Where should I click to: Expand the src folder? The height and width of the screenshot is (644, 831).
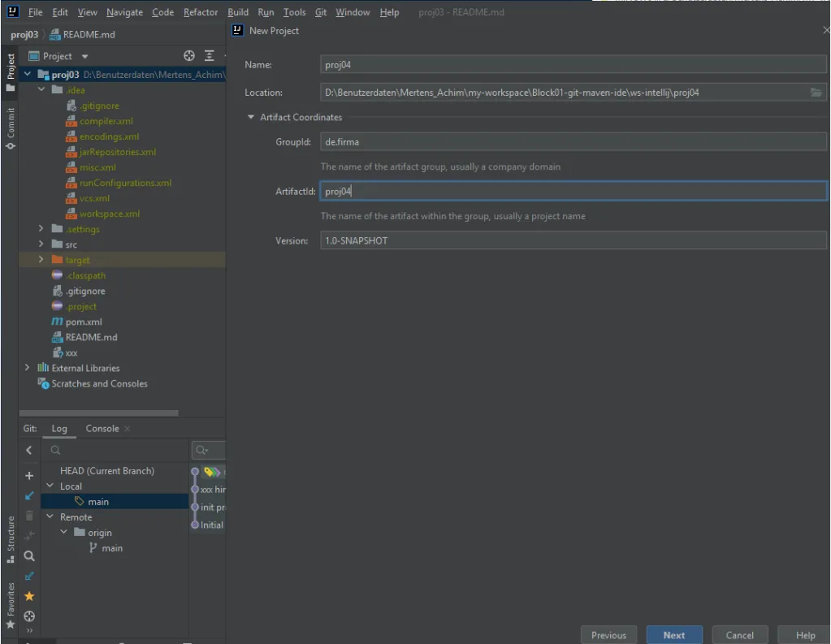tap(41, 244)
